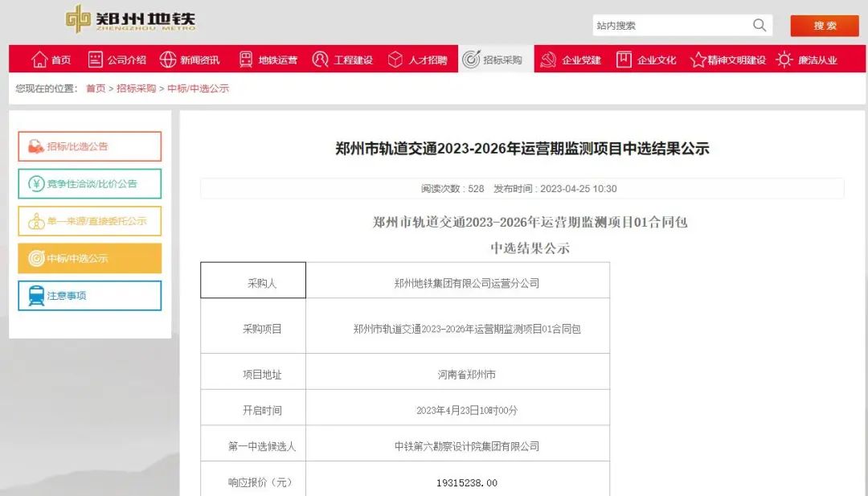Click the Zhengzhou Metro logo
868x496 pixels.
tap(131, 18)
